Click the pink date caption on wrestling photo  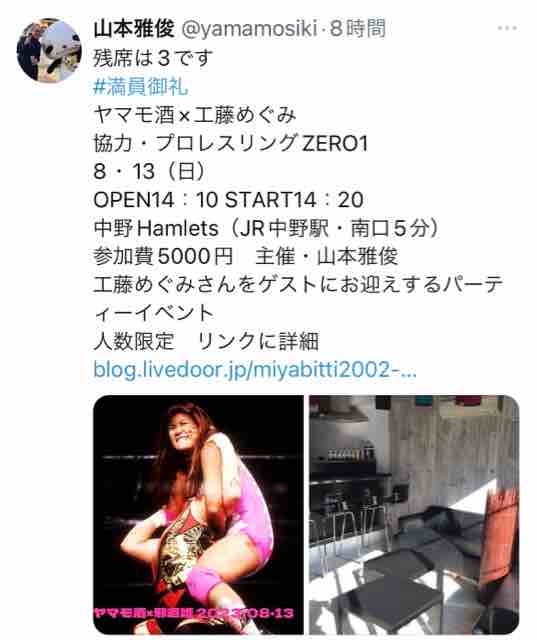(194, 613)
